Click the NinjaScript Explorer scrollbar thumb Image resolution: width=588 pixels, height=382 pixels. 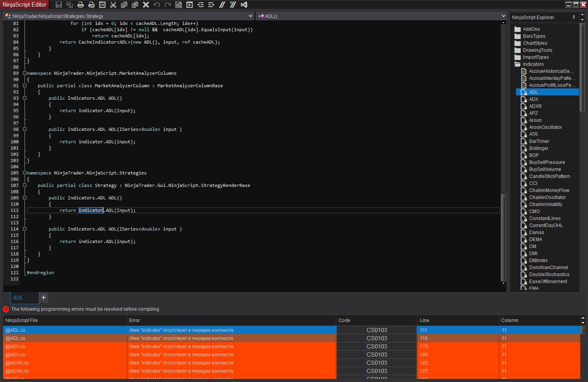tap(582, 67)
